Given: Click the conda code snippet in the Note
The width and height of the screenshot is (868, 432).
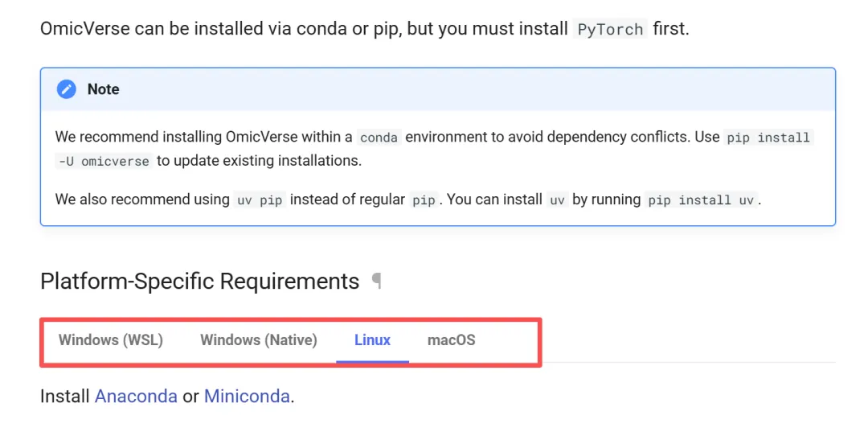Looking at the screenshot, I should click(x=379, y=138).
